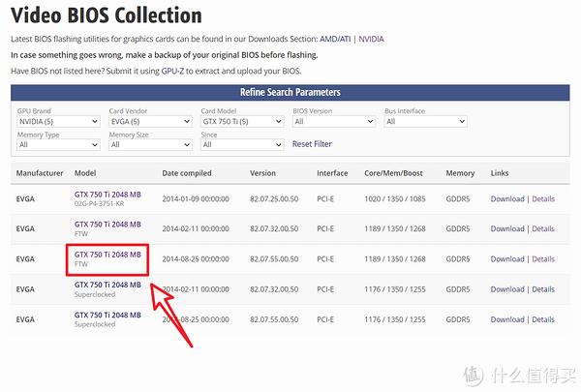Click the Interface column header

(x=332, y=173)
